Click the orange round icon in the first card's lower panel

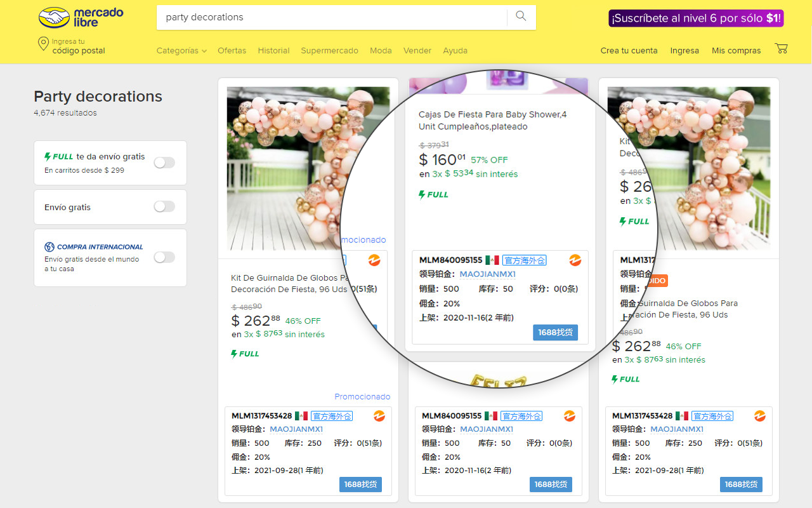[x=379, y=416]
